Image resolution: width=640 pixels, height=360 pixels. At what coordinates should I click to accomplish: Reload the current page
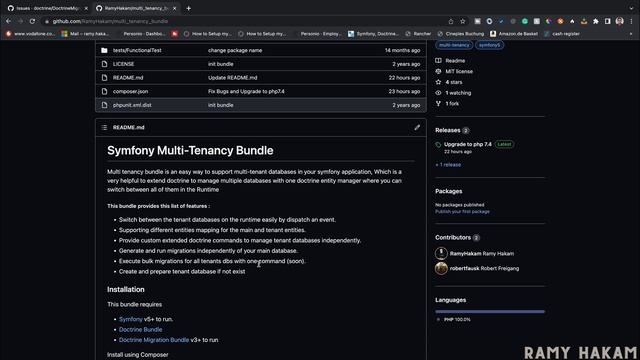(x=32, y=21)
